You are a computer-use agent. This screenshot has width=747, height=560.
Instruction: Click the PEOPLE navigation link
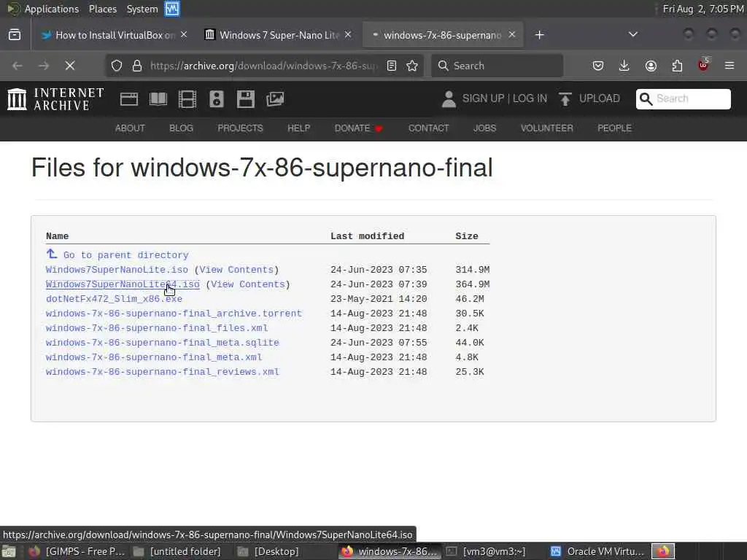614,128
